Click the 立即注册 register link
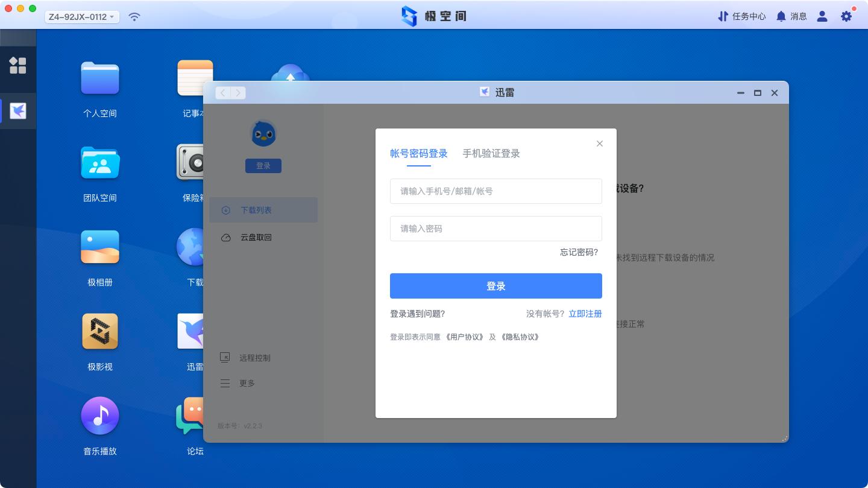This screenshot has width=868, height=488. click(585, 314)
